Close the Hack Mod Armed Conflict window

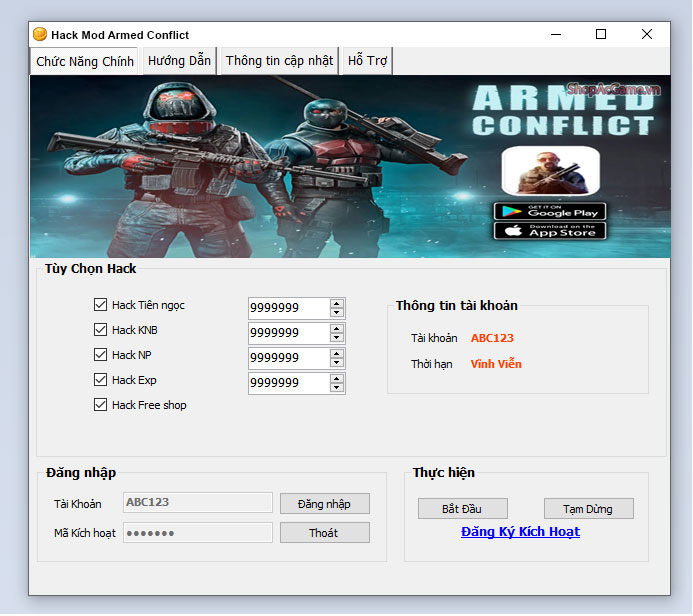point(647,34)
